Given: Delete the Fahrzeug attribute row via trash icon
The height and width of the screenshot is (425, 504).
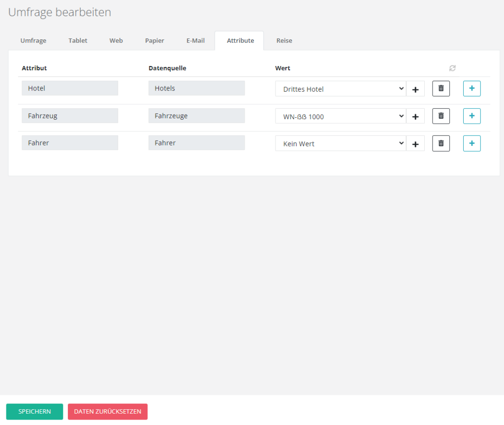Looking at the screenshot, I should 441,116.
